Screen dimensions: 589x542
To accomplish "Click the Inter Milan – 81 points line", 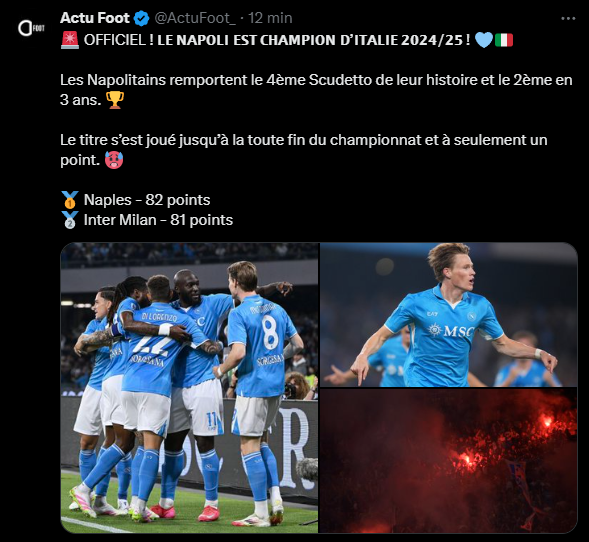I will (x=158, y=220).
